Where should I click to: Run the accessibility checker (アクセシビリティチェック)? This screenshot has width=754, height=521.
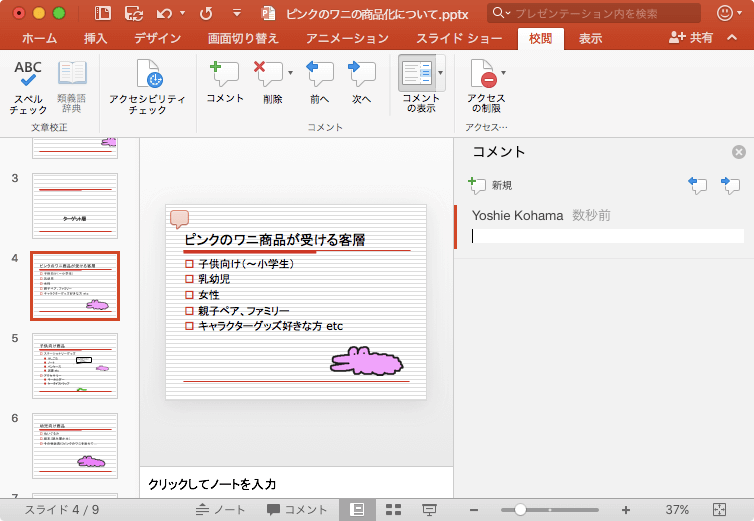(147, 87)
